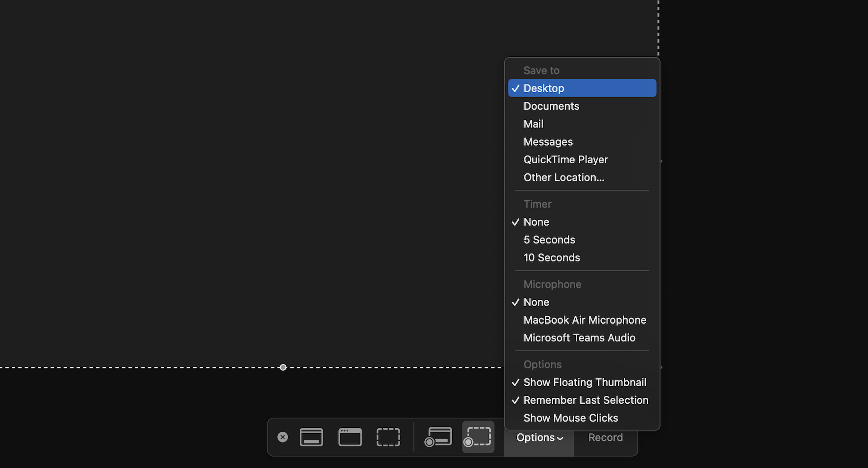Toggle Show Floating Thumbnail option

point(585,382)
